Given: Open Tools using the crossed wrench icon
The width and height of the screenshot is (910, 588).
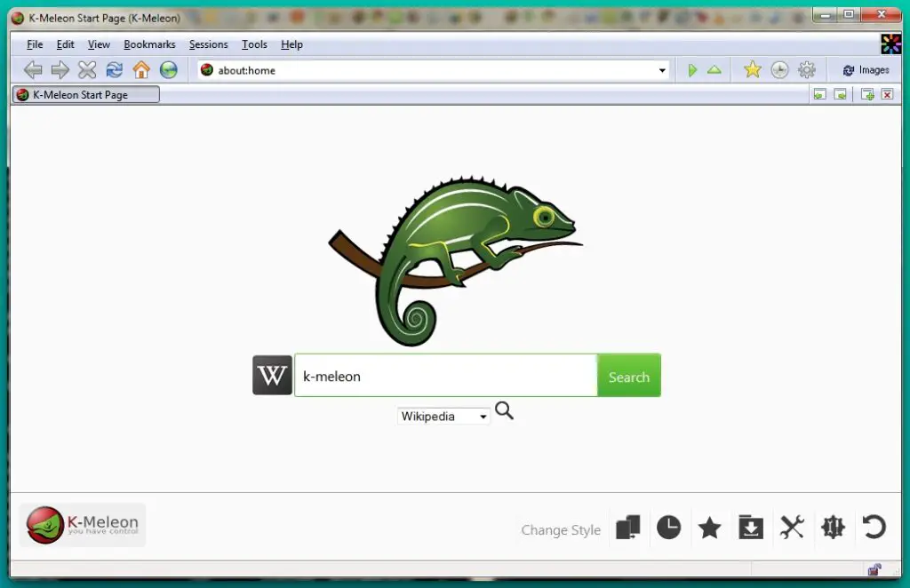Looking at the screenshot, I should 792,528.
